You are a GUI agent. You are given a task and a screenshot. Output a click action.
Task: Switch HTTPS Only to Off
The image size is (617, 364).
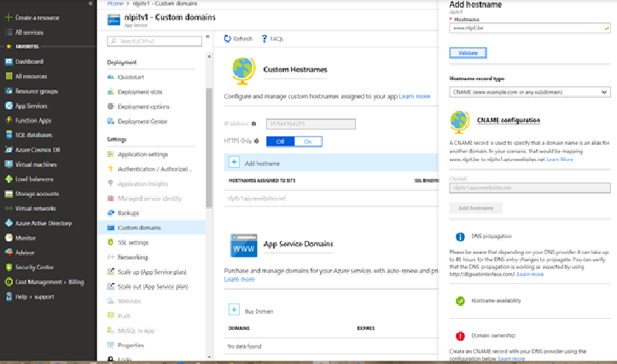click(280, 142)
